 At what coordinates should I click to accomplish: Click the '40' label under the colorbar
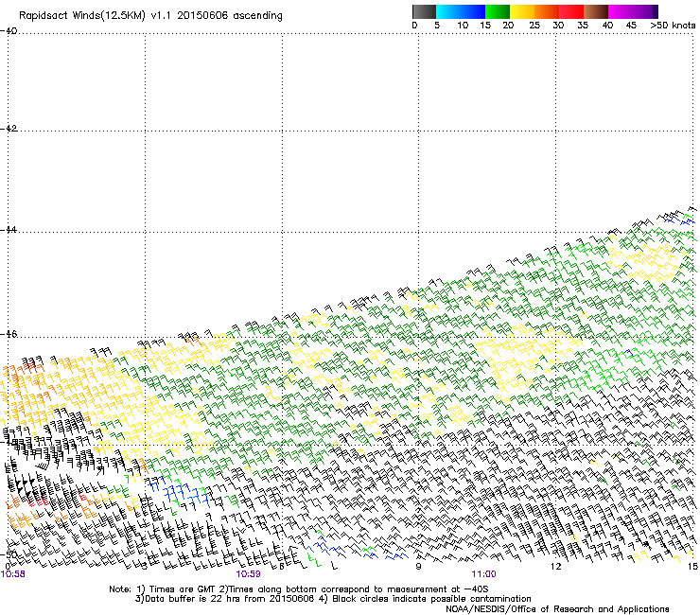(607, 26)
